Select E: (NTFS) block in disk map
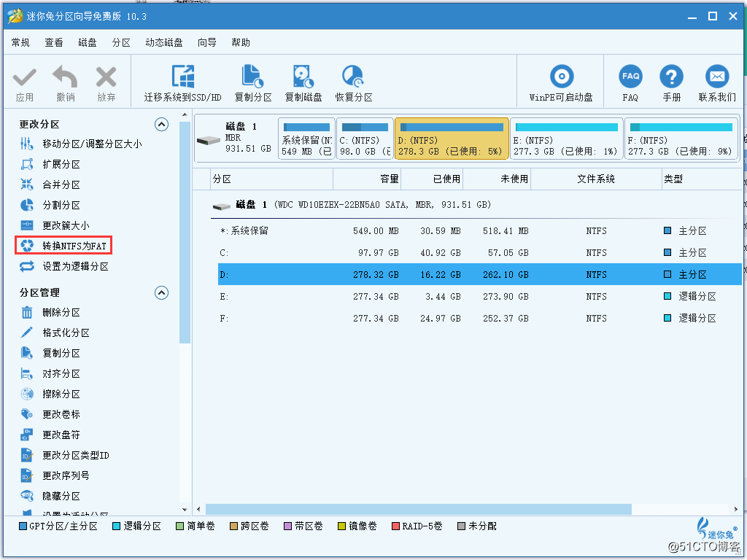 coord(566,139)
